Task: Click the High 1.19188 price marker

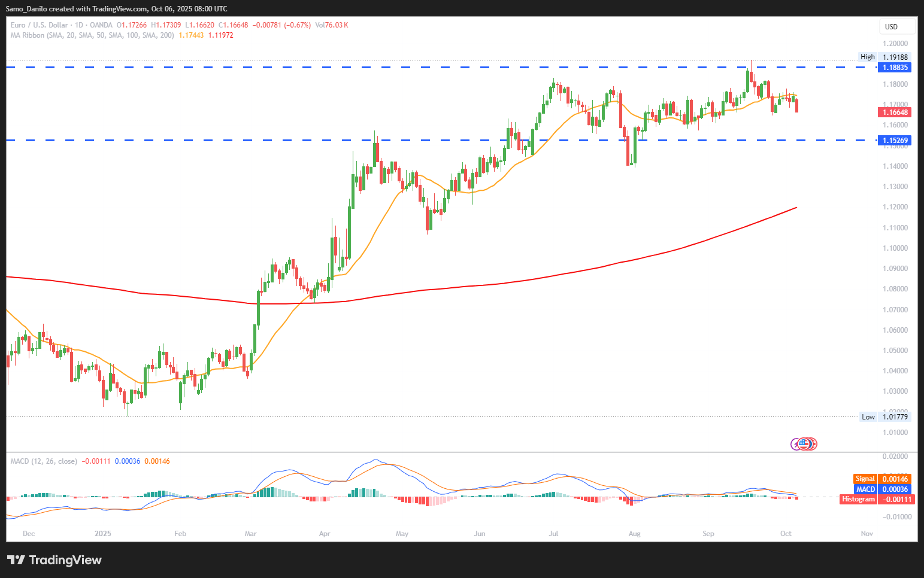Action: pyautogui.click(x=884, y=57)
